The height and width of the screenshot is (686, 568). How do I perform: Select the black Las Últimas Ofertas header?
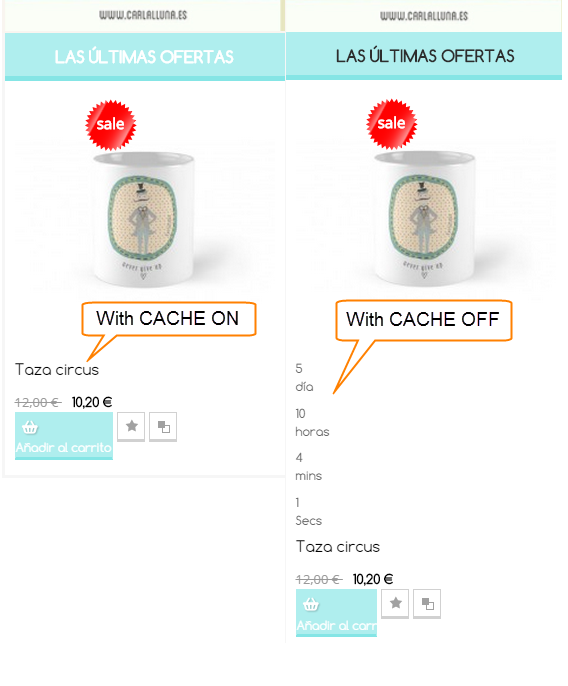pyautogui.click(x=424, y=56)
